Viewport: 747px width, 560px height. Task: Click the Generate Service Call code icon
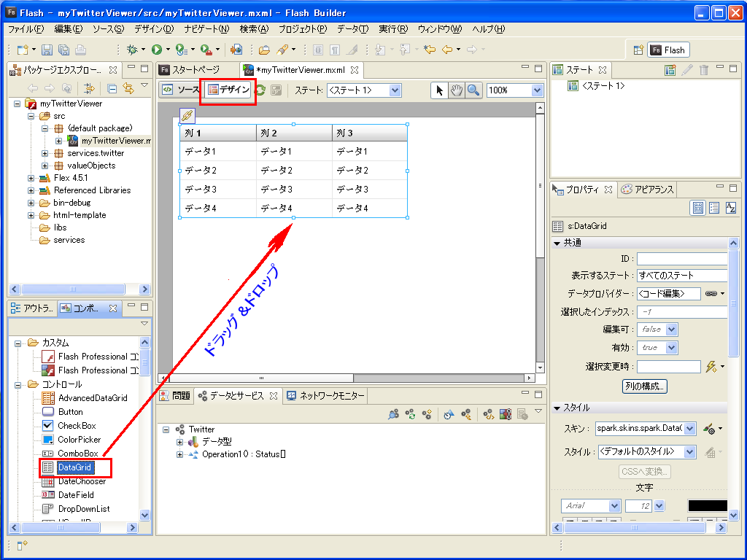click(488, 414)
